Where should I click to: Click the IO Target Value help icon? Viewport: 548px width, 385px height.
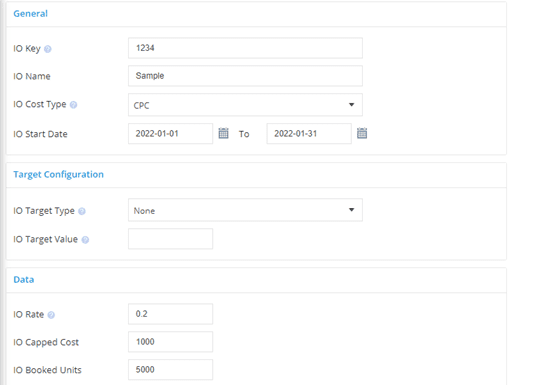coord(85,240)
